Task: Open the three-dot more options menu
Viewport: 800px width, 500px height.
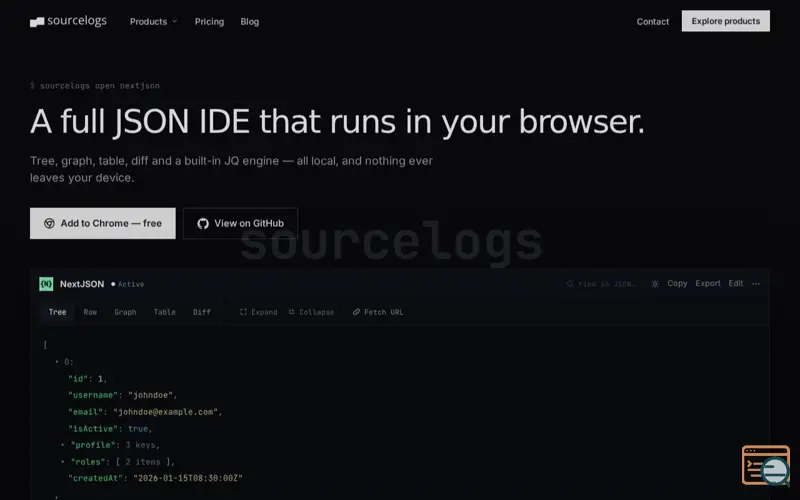Action: 756,284
